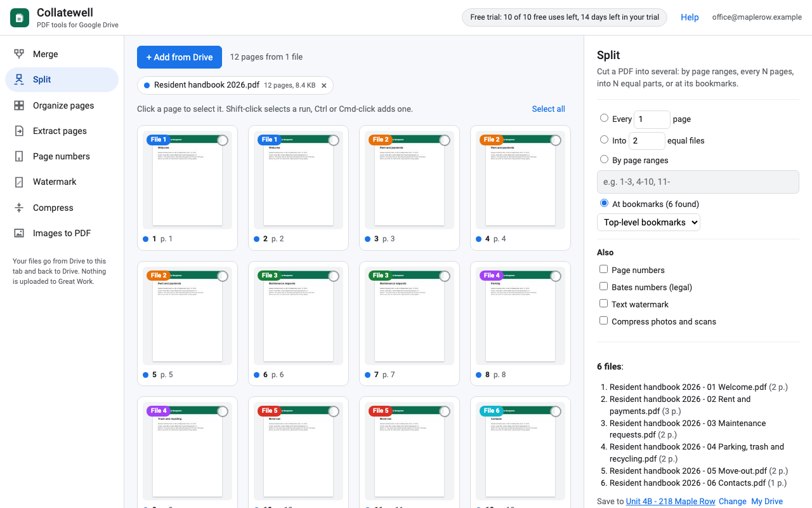Select page 1 thumbnail
This screenshot has height=508, width=812.
click(187, 188)
